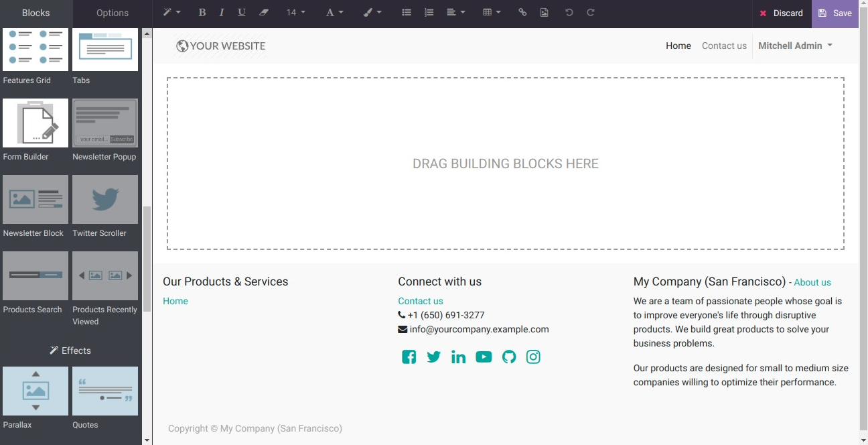Click the Our Products & Services heading
Screen dimensions: 868x445
226,281
